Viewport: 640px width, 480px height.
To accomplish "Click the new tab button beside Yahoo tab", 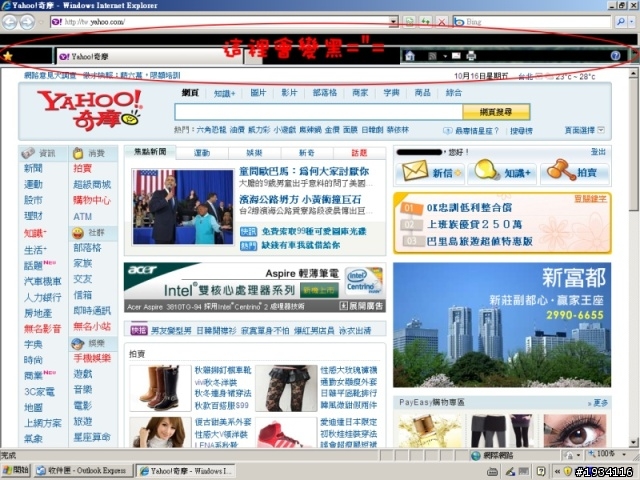I will pos(253,58).
